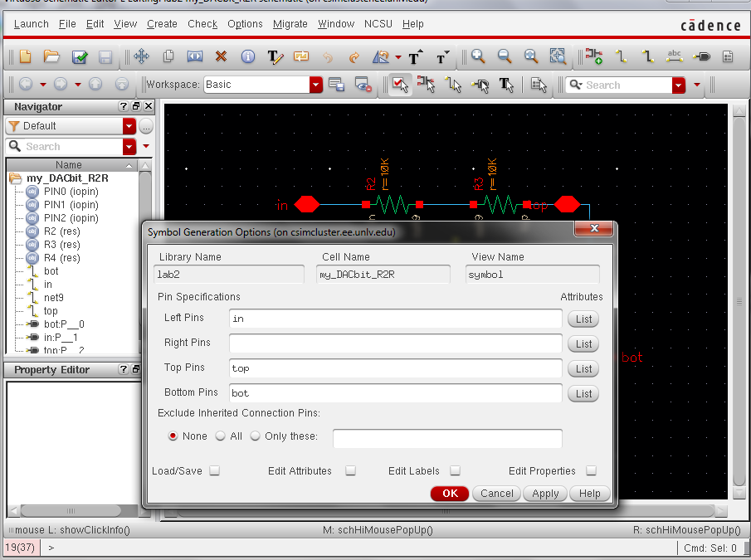
Task: Select R3 (res) in Navigator tree
Action: click(x=61, y=245)
